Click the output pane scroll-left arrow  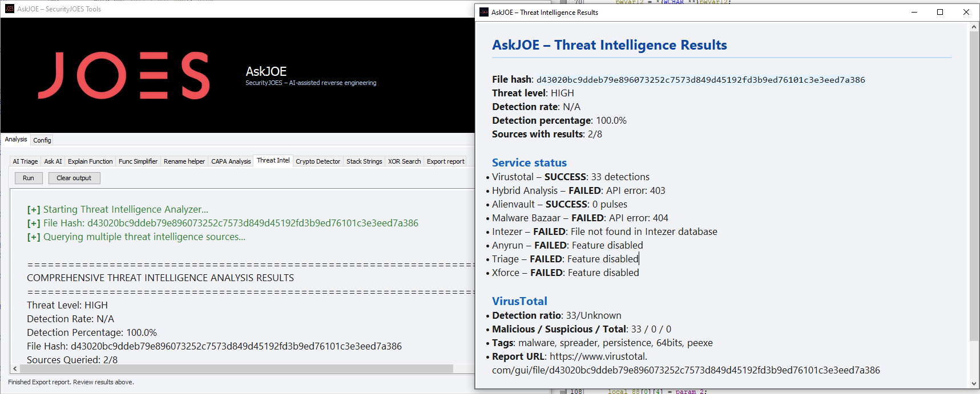pos(15,369)
